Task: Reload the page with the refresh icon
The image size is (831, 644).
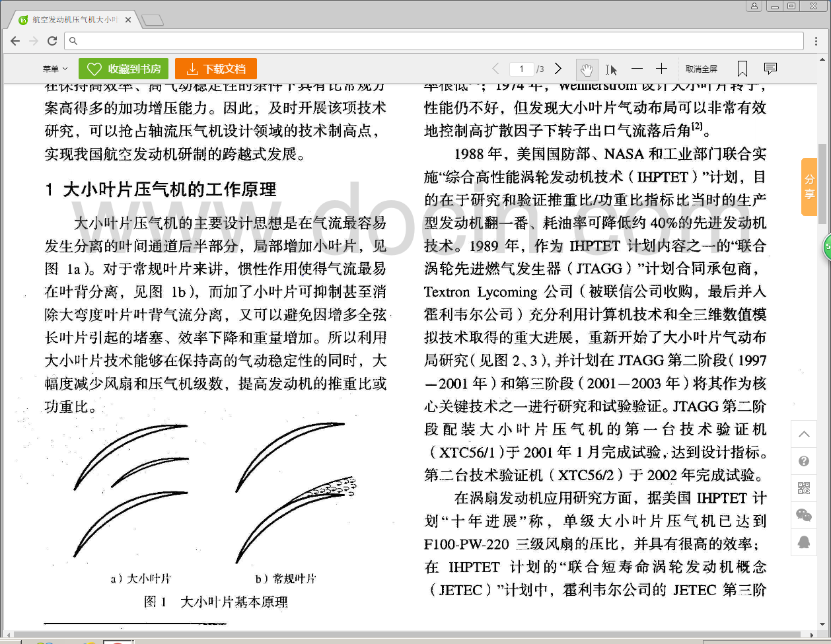Action: [x=52, y=41]
